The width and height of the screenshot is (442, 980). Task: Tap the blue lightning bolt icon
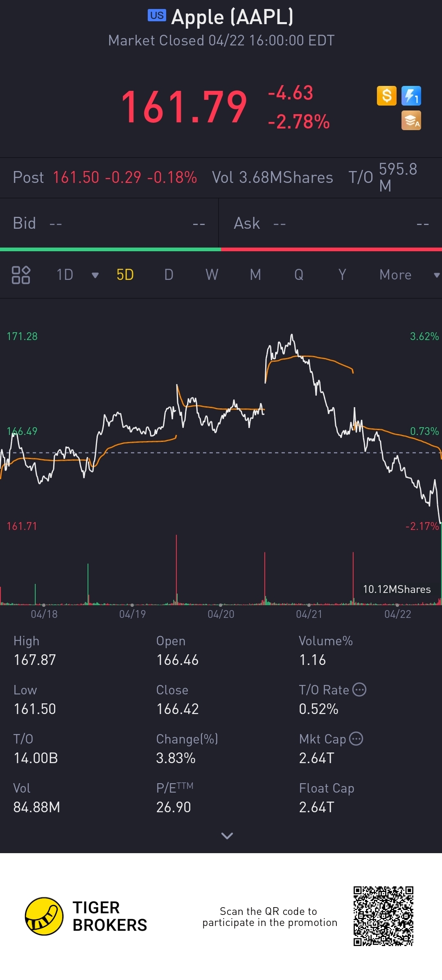click(x=411, y=96)
